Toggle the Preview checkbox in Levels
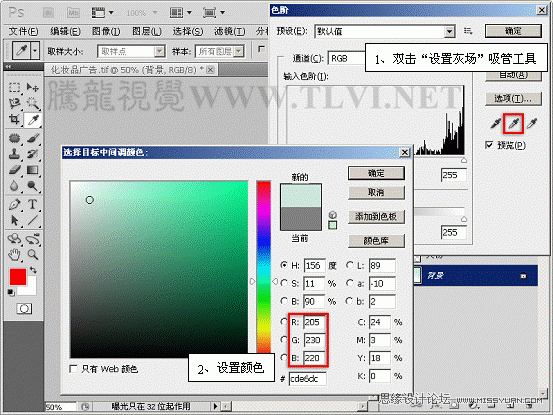The height and width of the screenshot is (415, 553). click(489, 145)
